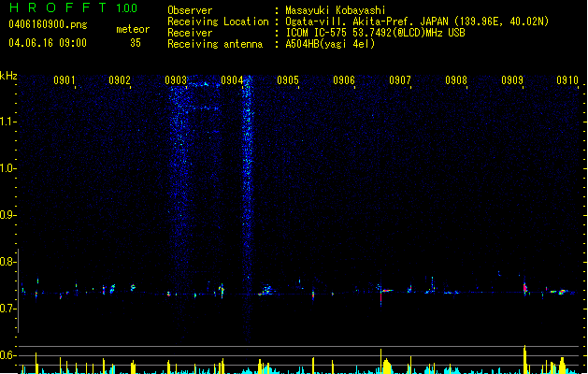Click the 'meteor' count label
The image size is (588, 374).
pos(133,29)
